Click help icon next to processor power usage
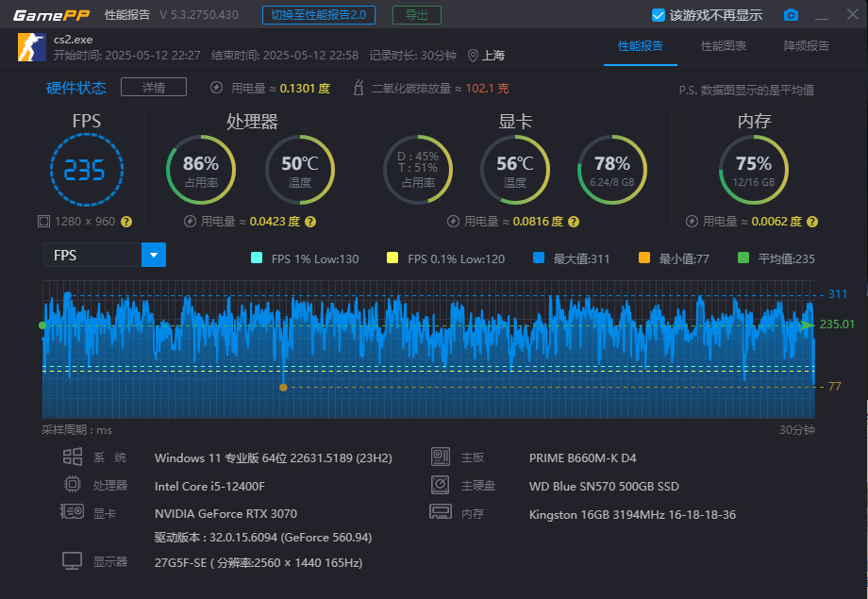This screenshot has height=599, width=868. tap(310, 222)
